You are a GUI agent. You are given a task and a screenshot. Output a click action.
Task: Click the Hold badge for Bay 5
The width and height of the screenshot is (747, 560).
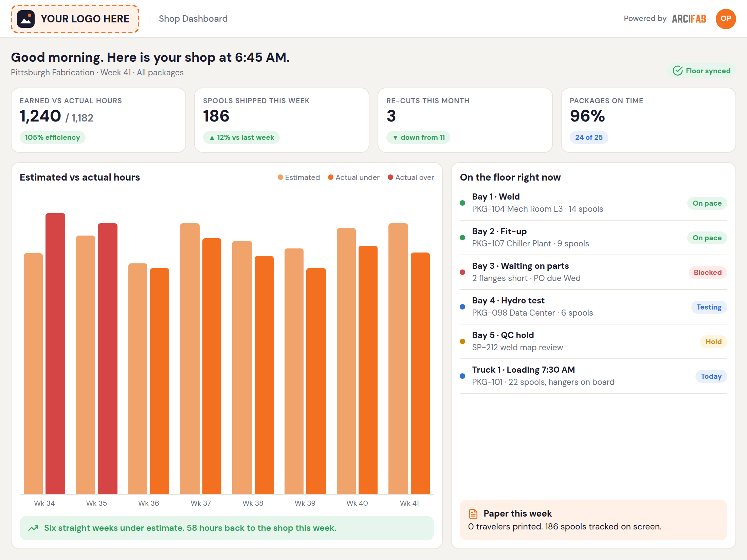click(x=713, y=342)
